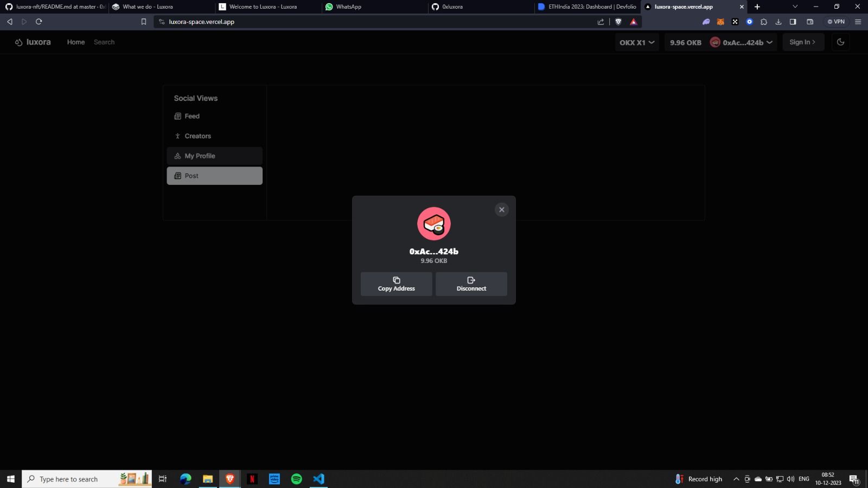Show hidden system tray icons
This screenshot has width=868, height=488.
tap(736, 479)
